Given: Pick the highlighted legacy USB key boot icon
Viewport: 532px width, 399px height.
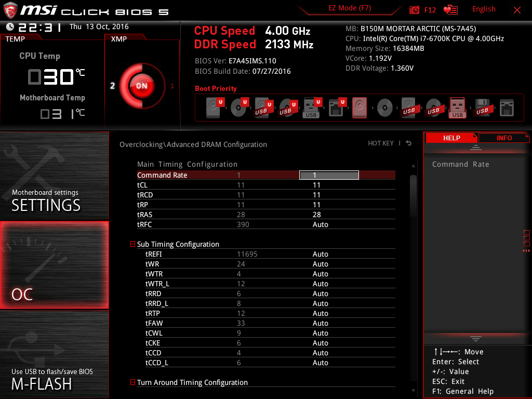Looking at the screenshot, I should click(457, 108).
